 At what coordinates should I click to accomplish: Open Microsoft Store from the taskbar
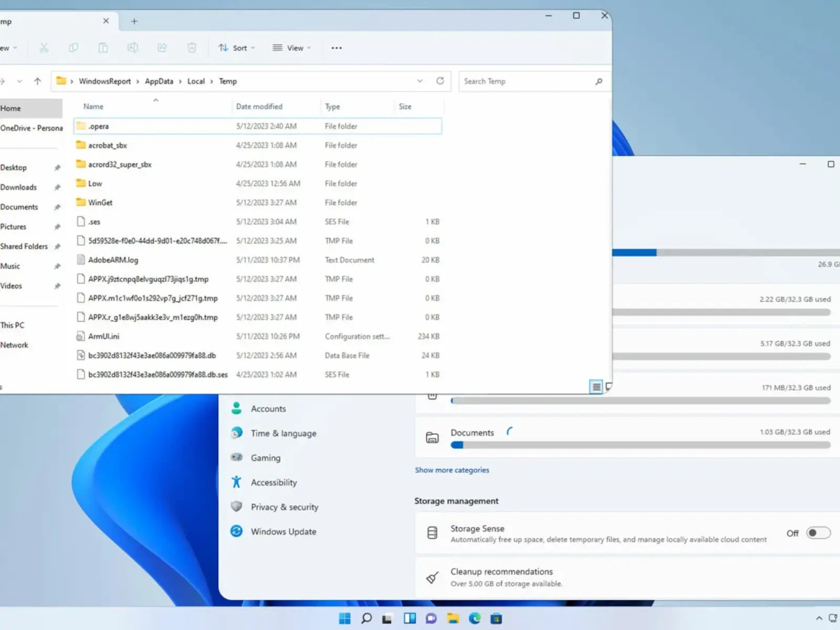tap(496, 618)
